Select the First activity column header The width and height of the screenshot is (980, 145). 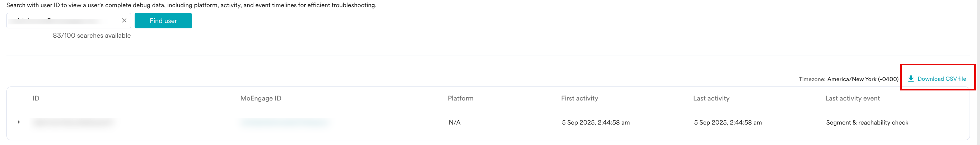pyautogui.click(x=579, y=98)
